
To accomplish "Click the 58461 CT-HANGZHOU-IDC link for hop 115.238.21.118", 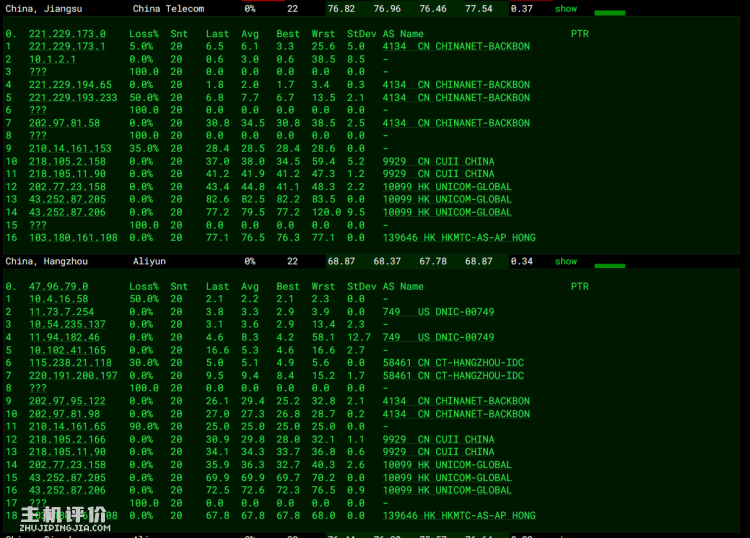I will click(453, 362).
